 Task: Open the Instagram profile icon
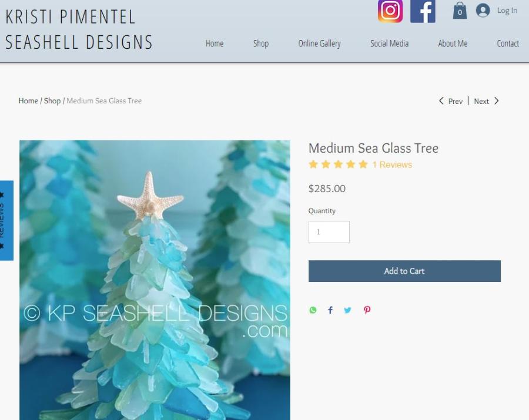click(x=390, y=11)
